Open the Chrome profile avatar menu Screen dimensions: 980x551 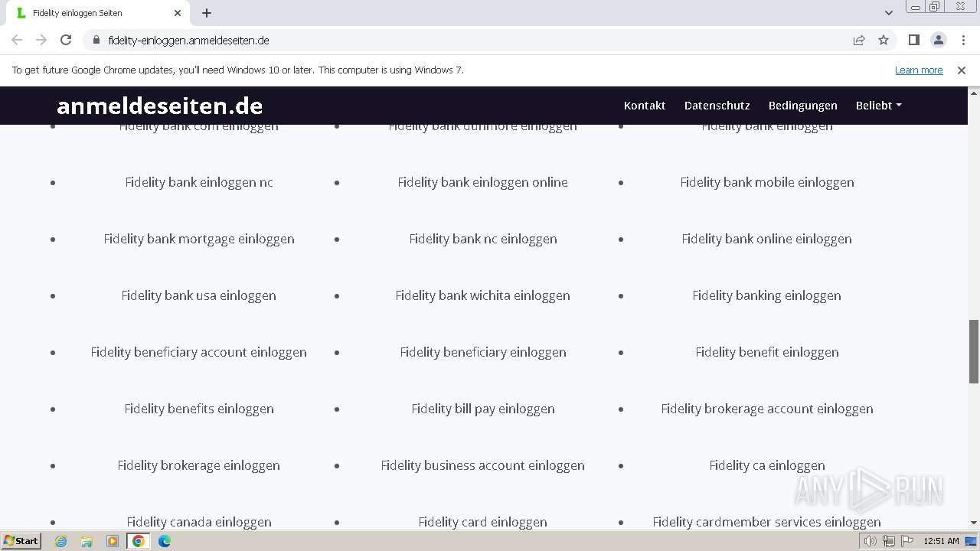point(939,40)
